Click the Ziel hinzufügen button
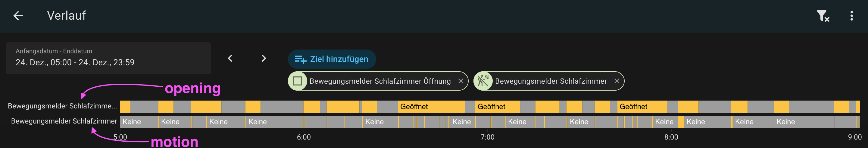Image resolution: width=868 pixels, height=148 pixels. (332, 59)
